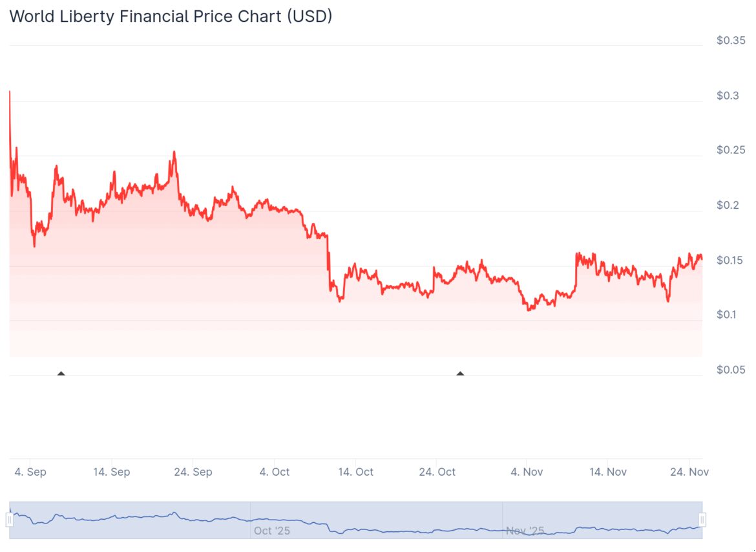The image size is (756, 552).
Task: Click the event marker triangle near late October
Action: (x=460, y=374)
